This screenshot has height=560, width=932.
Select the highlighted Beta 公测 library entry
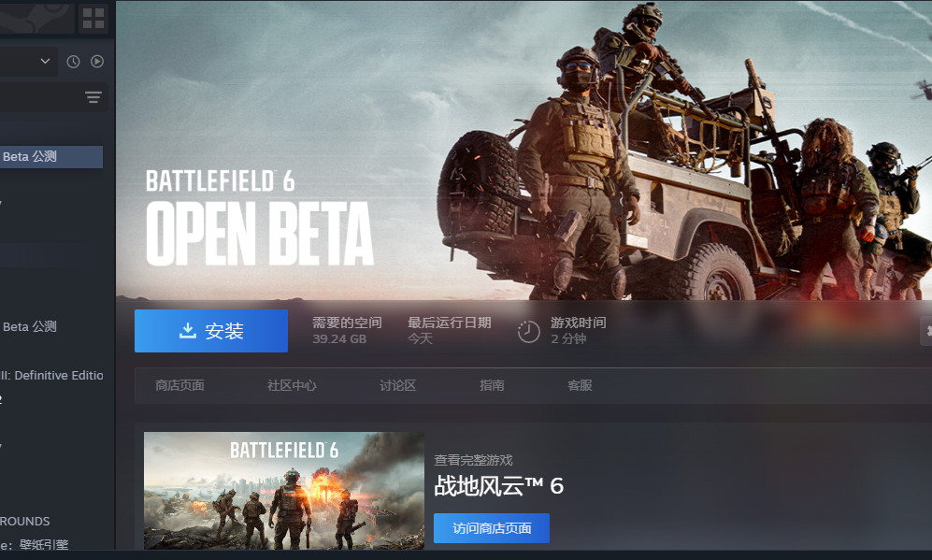(51, 157)
